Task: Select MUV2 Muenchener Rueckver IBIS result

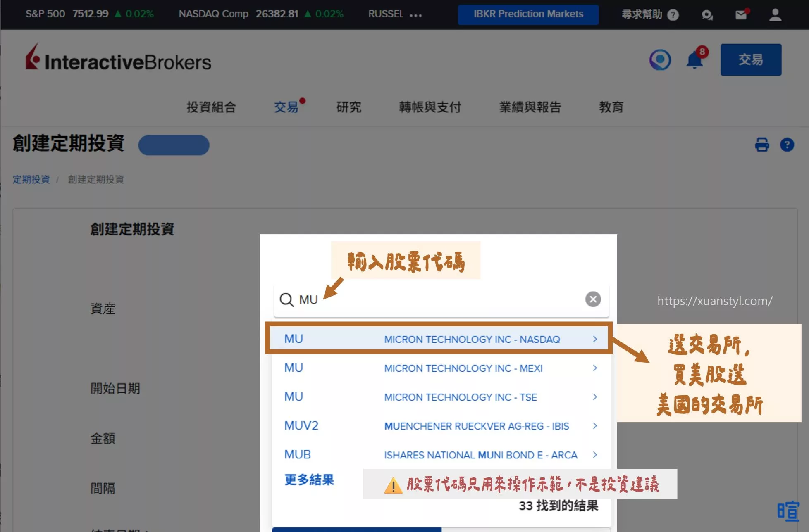Action: click(x=441, y=425)
